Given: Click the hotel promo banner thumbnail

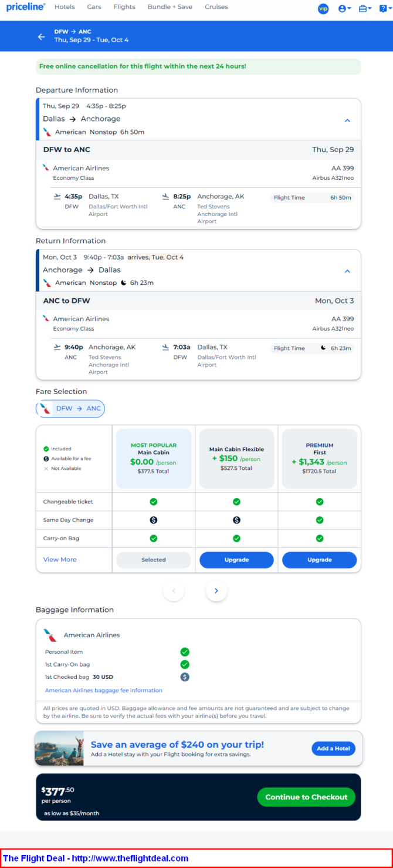Looking at the screenshot, I should click(59, 749).
